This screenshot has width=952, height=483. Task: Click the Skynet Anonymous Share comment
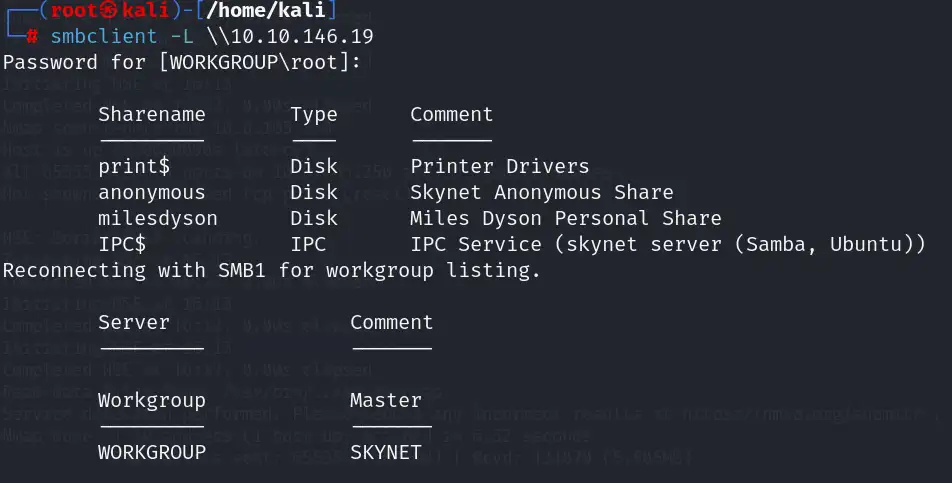541,192
